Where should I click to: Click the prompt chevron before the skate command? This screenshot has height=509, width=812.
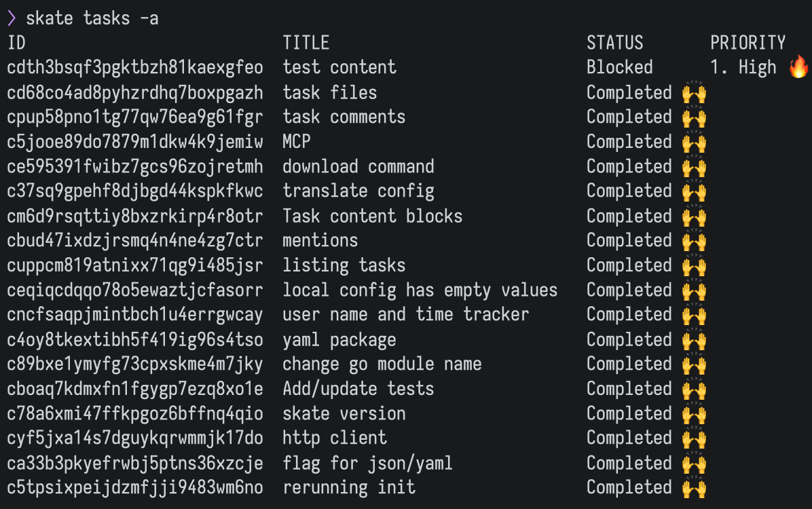click(12, 18)
